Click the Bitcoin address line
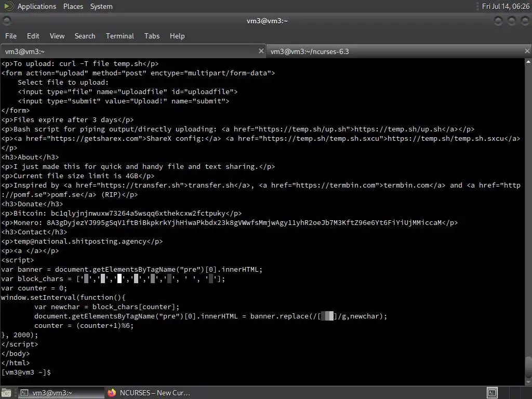Screen dimensions: 532x399 (122, 214)
